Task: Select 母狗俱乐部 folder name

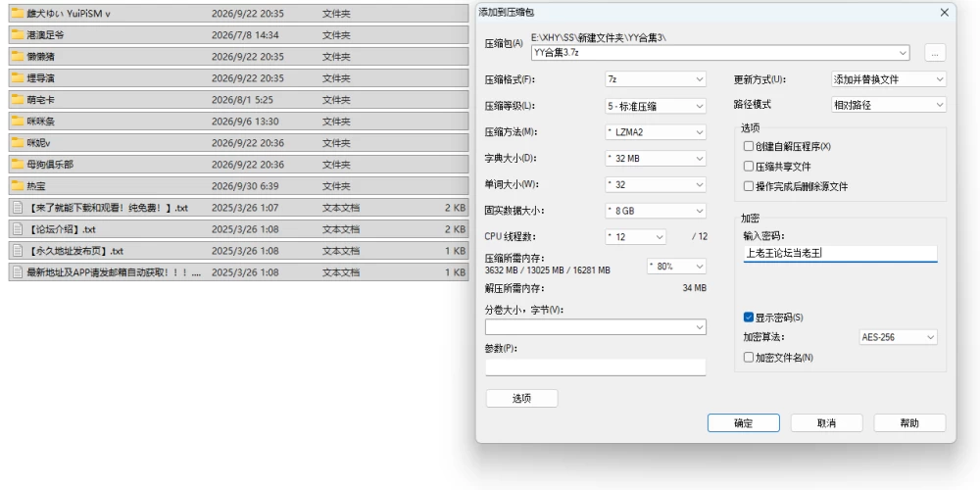Action: [50, 165]
